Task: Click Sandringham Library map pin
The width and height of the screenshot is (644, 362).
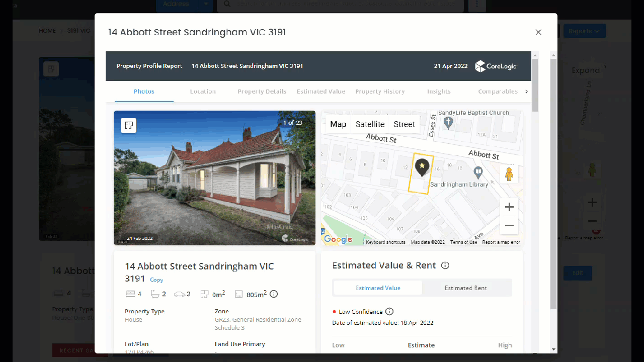Action: click(478, 173)
